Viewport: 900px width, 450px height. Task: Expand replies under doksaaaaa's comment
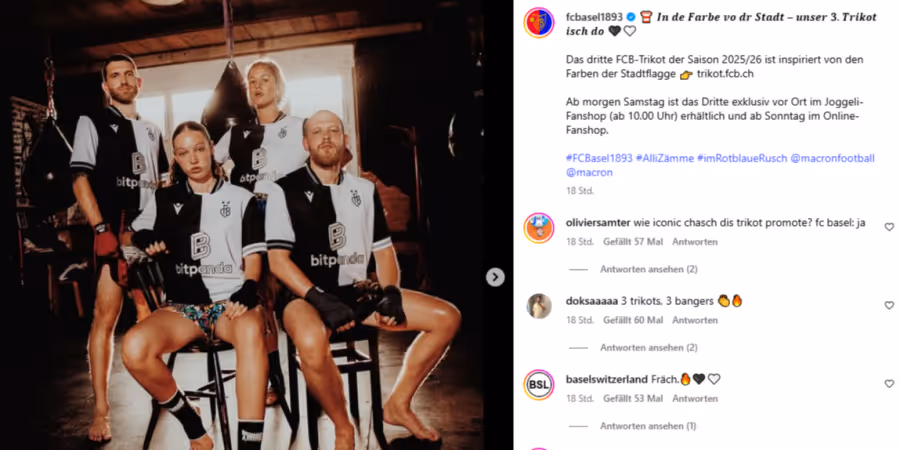point(649,347)
